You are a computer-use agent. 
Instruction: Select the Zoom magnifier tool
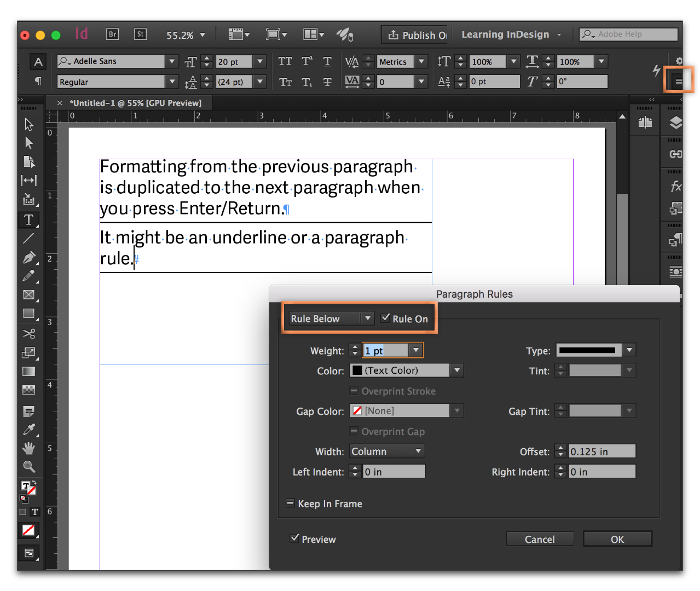click(x=28, y=467)
